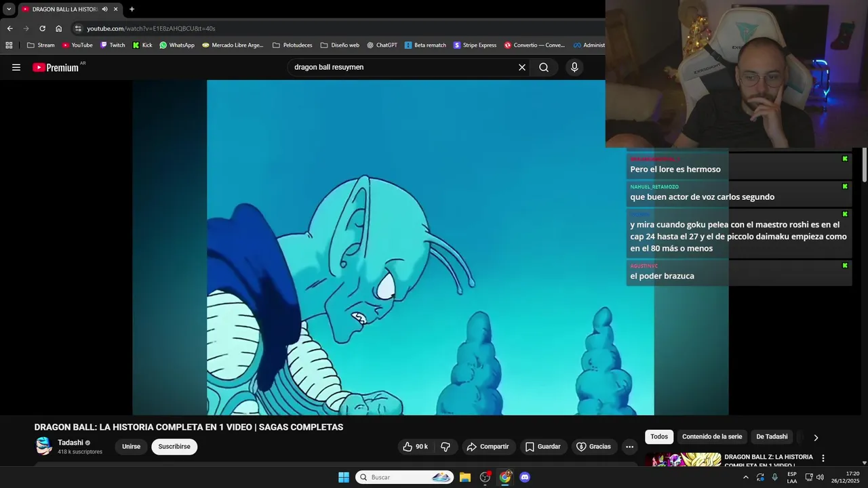Go back with the browser back arrow
The height and width of the screenshot is (488, 868).
(9, 28)
